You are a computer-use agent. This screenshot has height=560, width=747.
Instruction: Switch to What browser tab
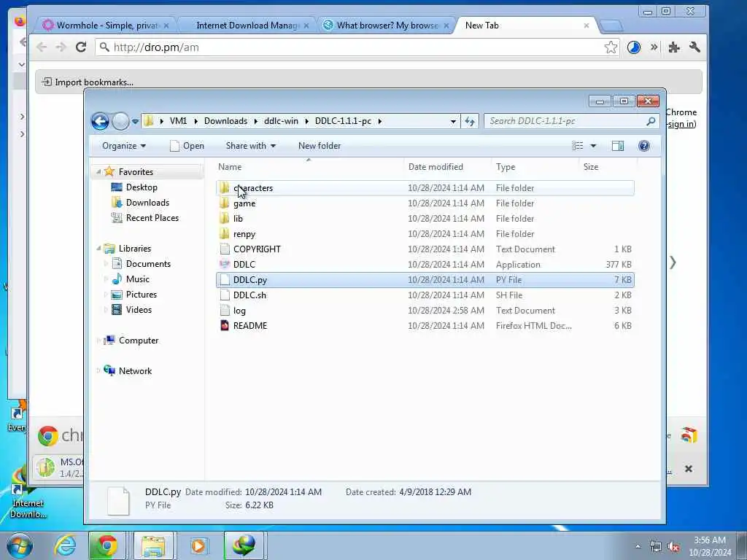point(387,26)
